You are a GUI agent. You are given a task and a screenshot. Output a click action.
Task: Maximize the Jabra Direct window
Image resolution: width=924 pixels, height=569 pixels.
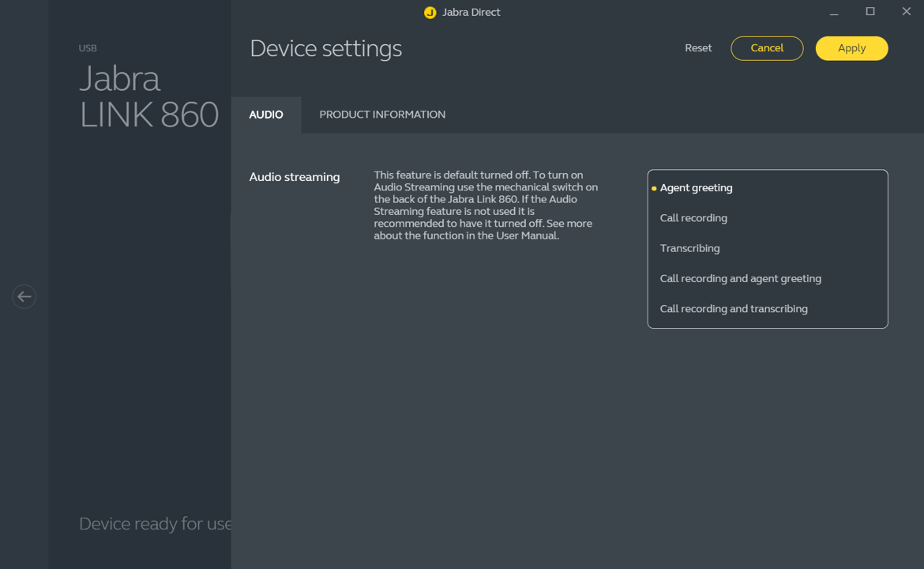870,12
